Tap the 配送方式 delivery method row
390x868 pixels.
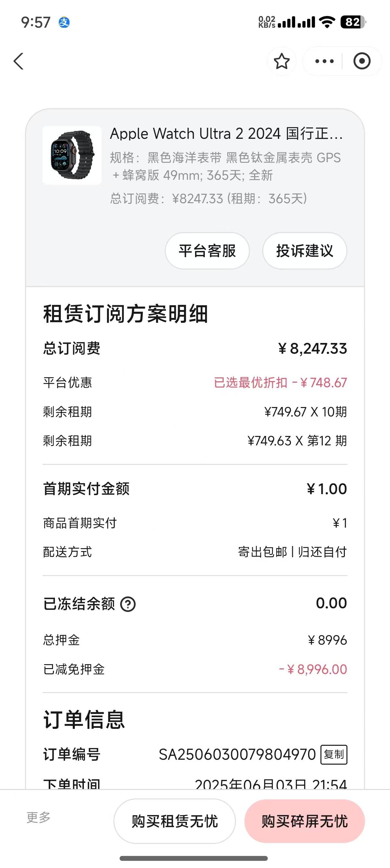tap(195, 552)
